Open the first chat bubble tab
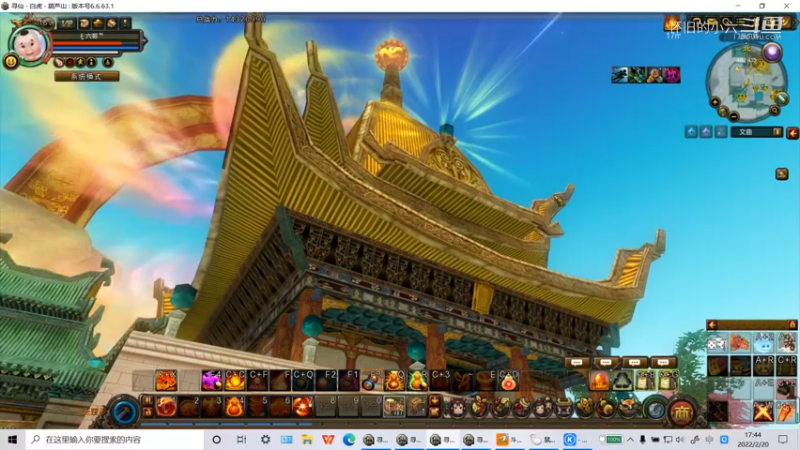Viewport: 800px width, 450px height. (577, 362)
